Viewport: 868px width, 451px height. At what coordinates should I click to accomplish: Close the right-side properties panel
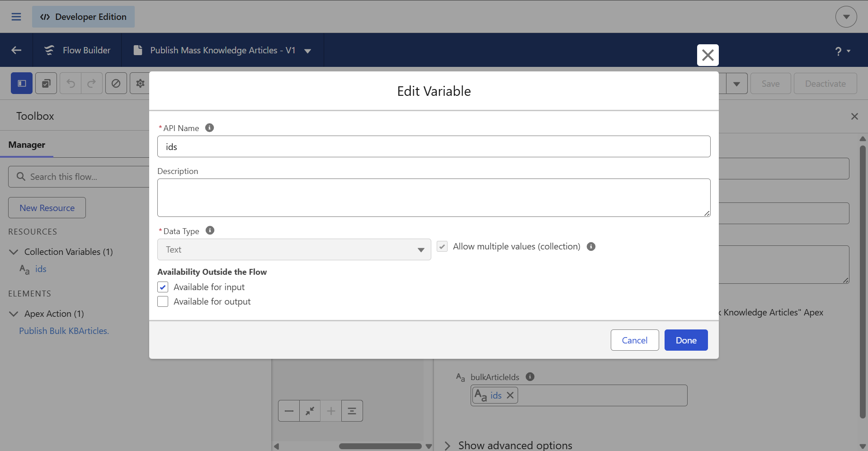854,117
